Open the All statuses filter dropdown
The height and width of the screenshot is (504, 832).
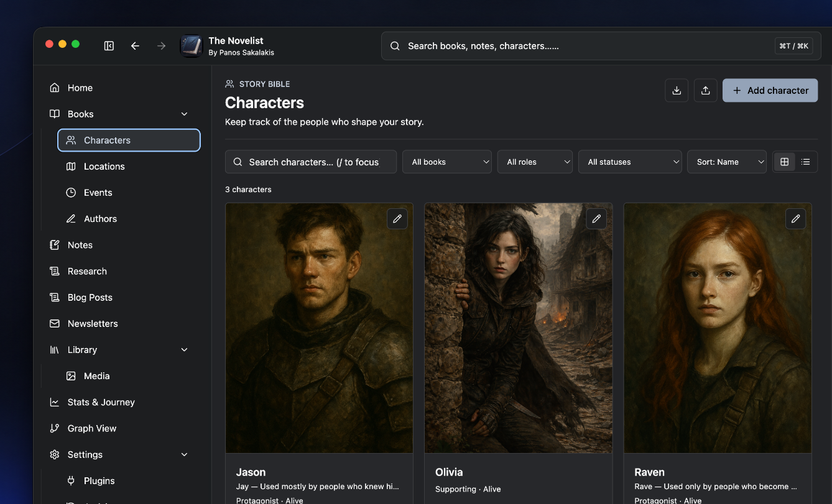pyautogui.click(x=630, y=162)
